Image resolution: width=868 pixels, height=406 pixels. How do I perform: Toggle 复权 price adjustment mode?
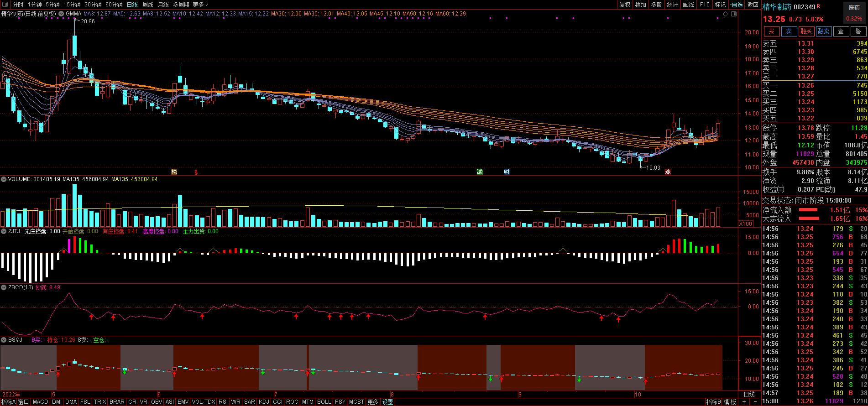click(625, 5)
